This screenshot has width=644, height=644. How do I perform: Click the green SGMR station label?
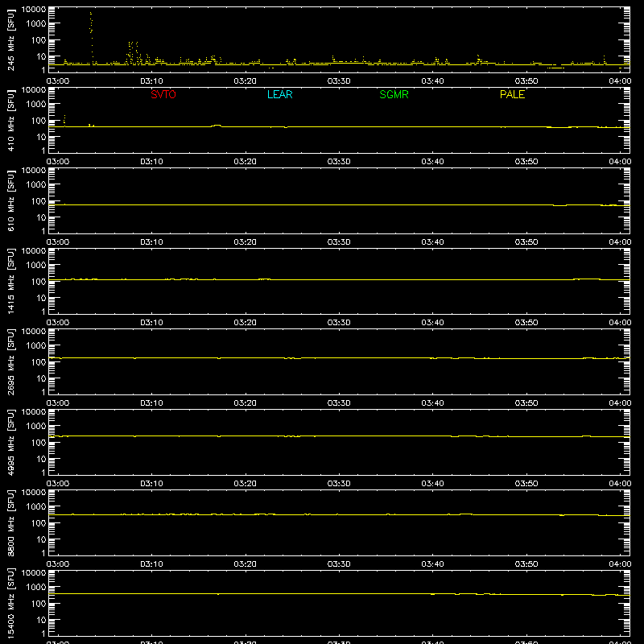pyautogui.click(x=394, y=94)
